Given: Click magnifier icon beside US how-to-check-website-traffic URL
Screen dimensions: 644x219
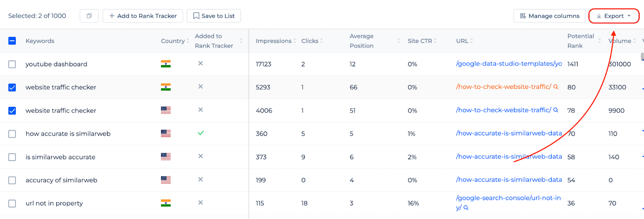Looking at the screenshot, I should tap(556, 110).
